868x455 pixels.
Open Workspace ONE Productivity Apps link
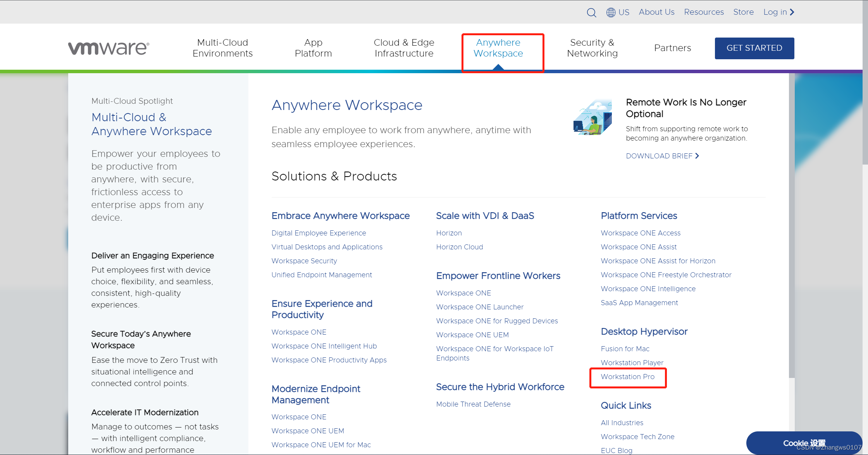329,360
